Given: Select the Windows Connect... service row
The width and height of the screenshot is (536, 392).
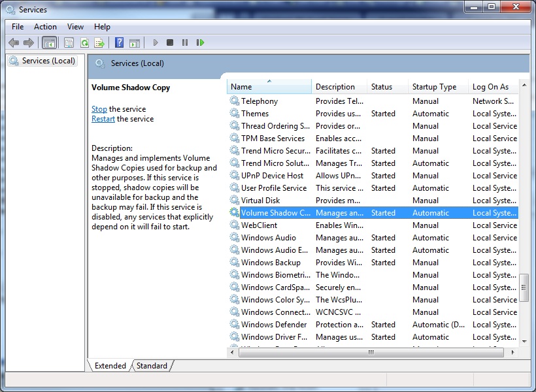Looking at the screenshot, I should click(373, 312).
